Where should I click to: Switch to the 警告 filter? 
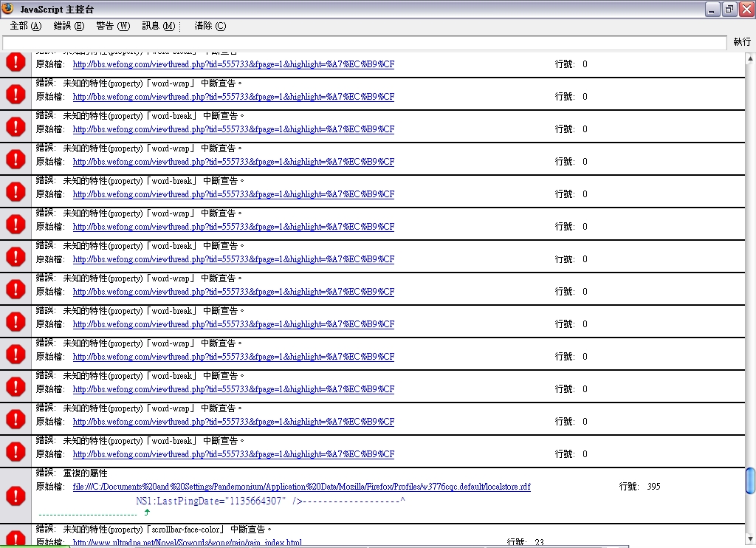click(112, 26)
